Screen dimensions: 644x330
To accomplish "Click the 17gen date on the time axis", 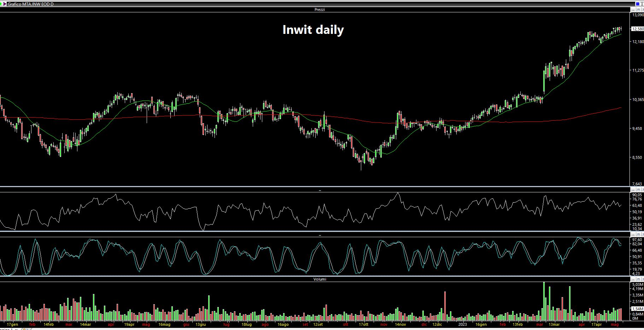I will 12,324.
